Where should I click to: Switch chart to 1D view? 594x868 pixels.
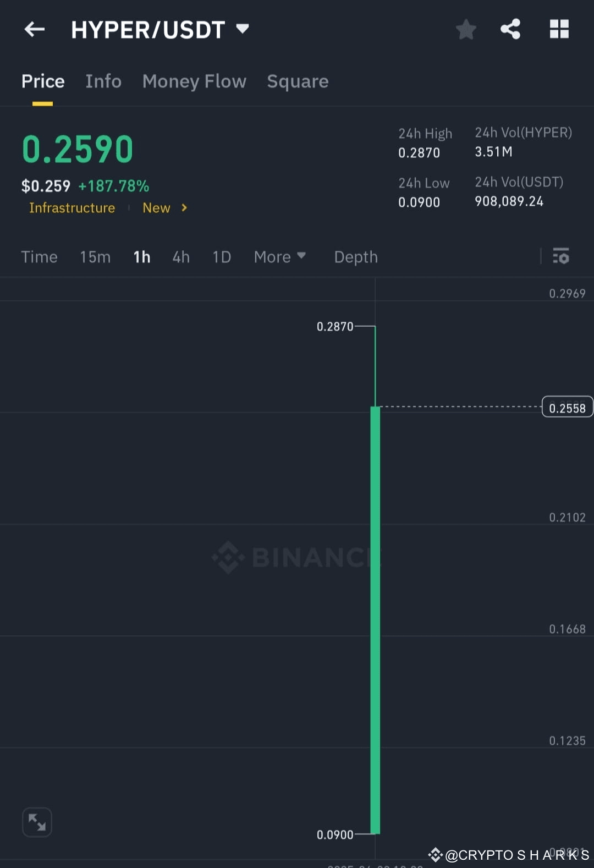221,257
